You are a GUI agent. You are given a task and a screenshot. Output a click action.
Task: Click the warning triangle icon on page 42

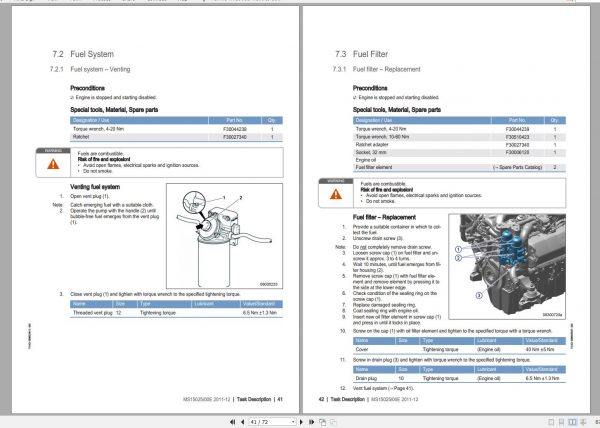pyautogui.click(x=336, y=195)
